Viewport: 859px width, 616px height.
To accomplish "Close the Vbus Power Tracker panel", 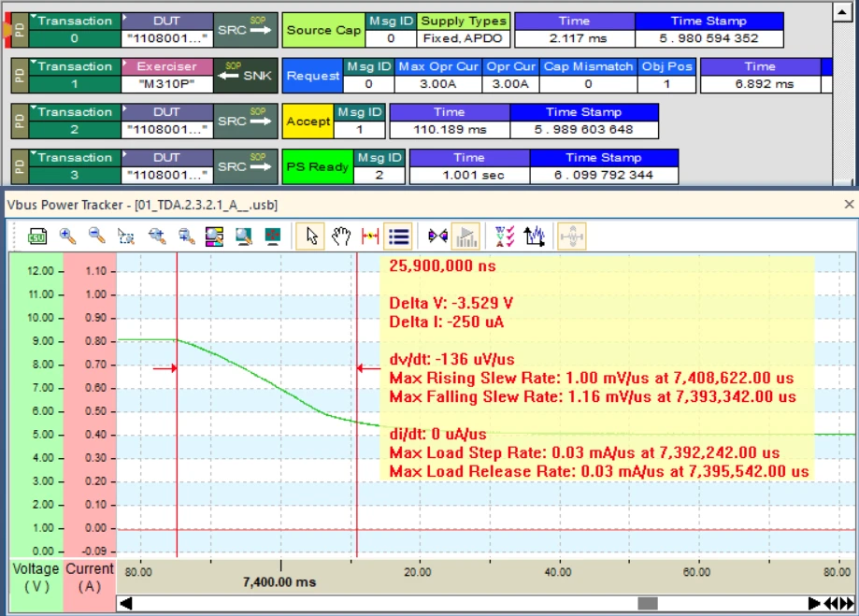I will tap(849, 204).
